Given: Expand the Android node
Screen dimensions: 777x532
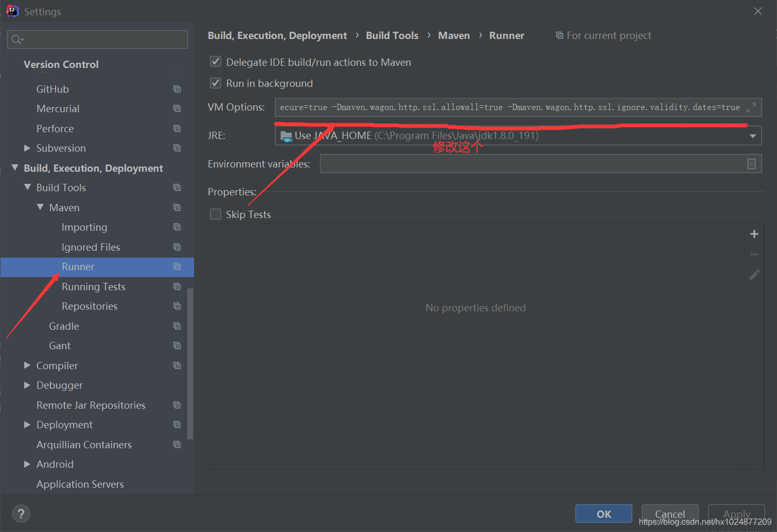Looking at the screenshot, I should tap(27, 464).
